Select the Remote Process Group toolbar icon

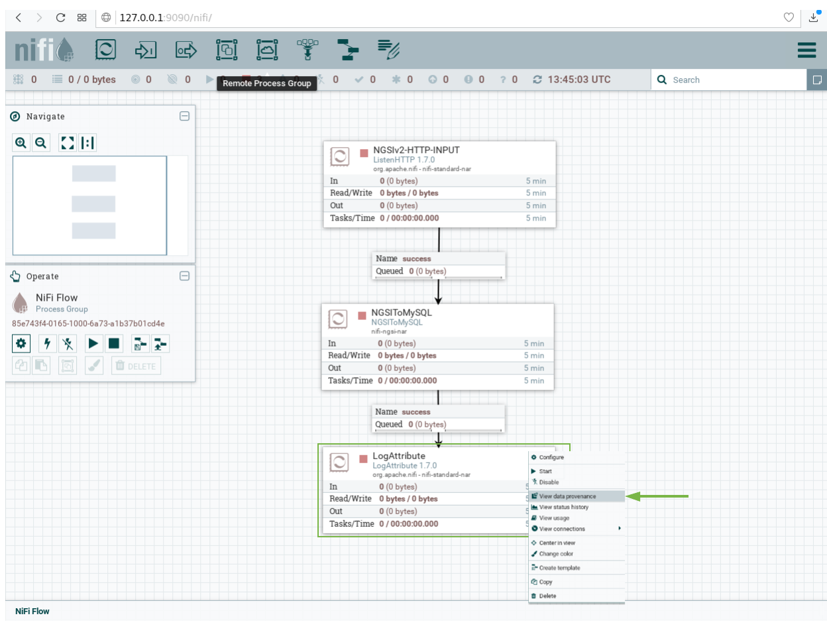point(267,50)
